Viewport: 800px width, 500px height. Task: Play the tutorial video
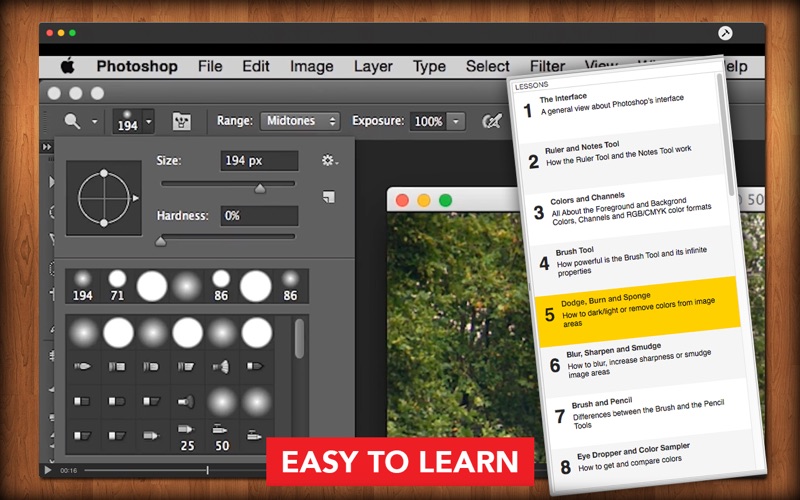[47, 470]
